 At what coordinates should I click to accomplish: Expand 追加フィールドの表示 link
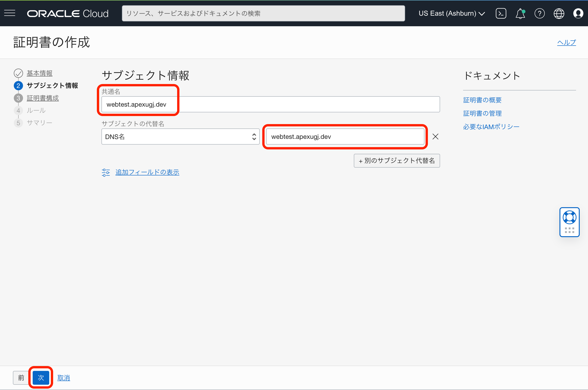pos(147,172)
